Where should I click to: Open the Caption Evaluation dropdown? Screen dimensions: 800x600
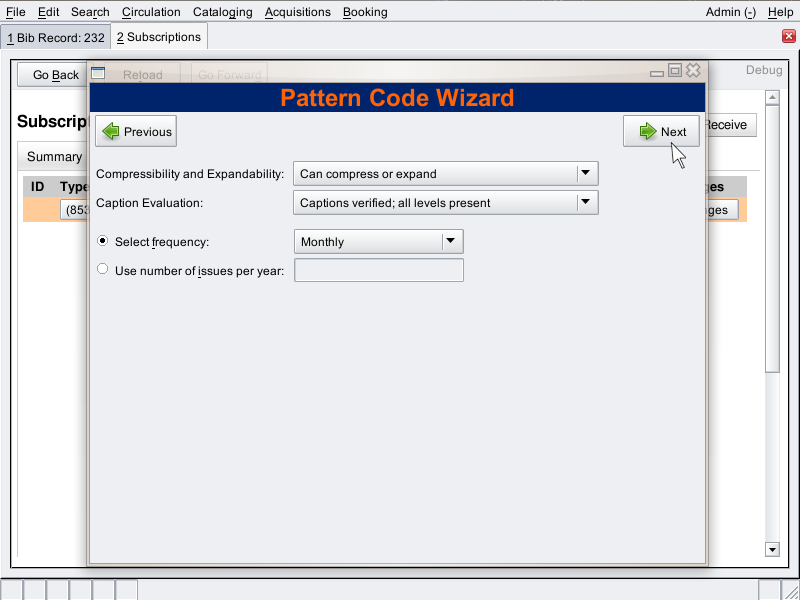[x=586, y=203]
